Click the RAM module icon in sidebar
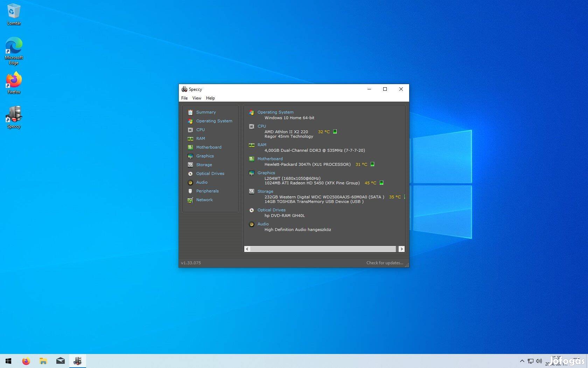This screenshot has width=588, height=368. coord(190,138)
